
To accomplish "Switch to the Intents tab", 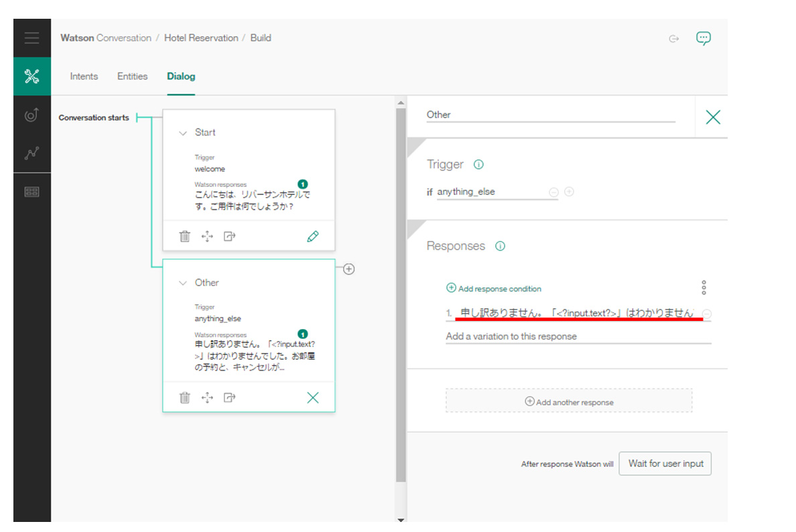I will (84, 76).
